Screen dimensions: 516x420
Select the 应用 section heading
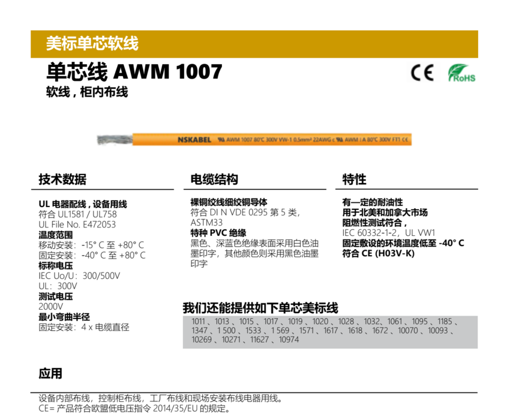point(50,373)
